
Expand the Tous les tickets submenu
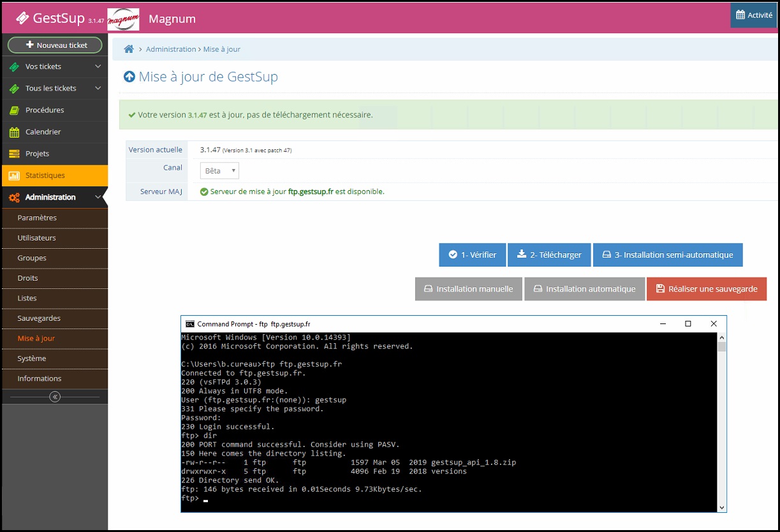tap(98, 88)
